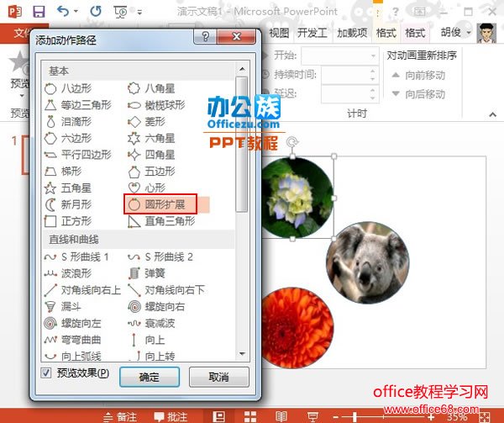504x423 pixels.
Task: Open the 胡俊 account dropdown
Action: 456,32
